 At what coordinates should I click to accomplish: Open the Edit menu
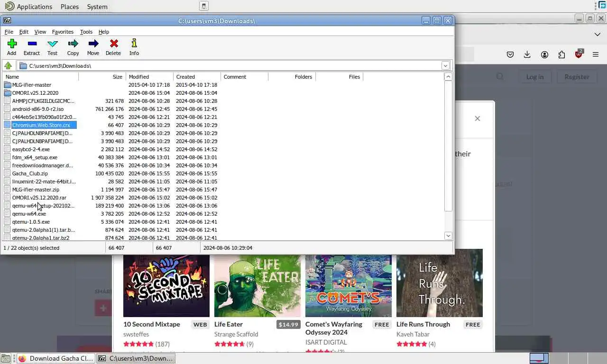(24, 32)
